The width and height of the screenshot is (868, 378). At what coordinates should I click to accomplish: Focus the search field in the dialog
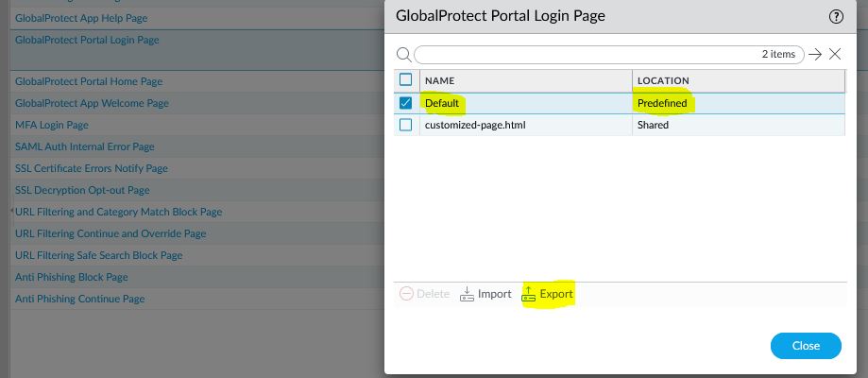tap(609, 54)
